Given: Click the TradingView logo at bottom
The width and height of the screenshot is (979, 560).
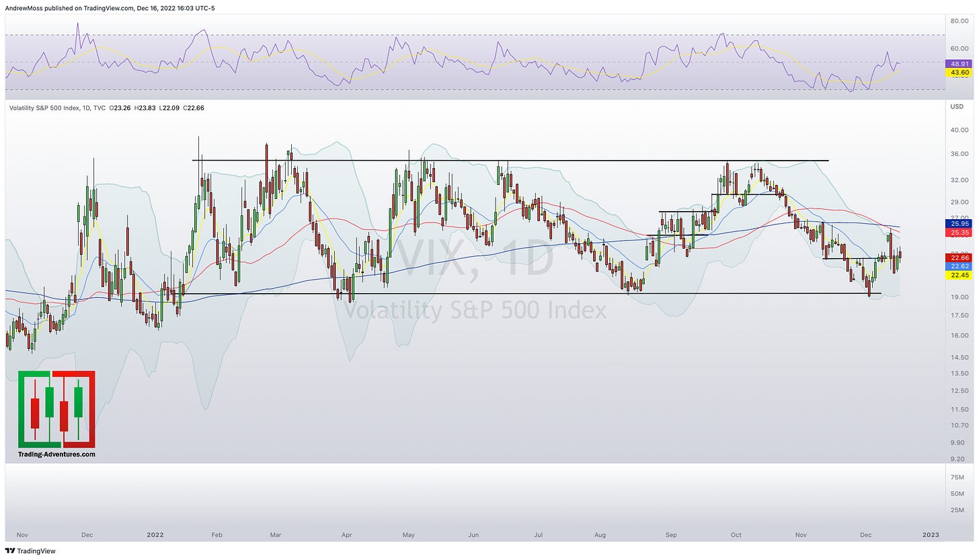Looking at the screenshot, I should (31, 551).
